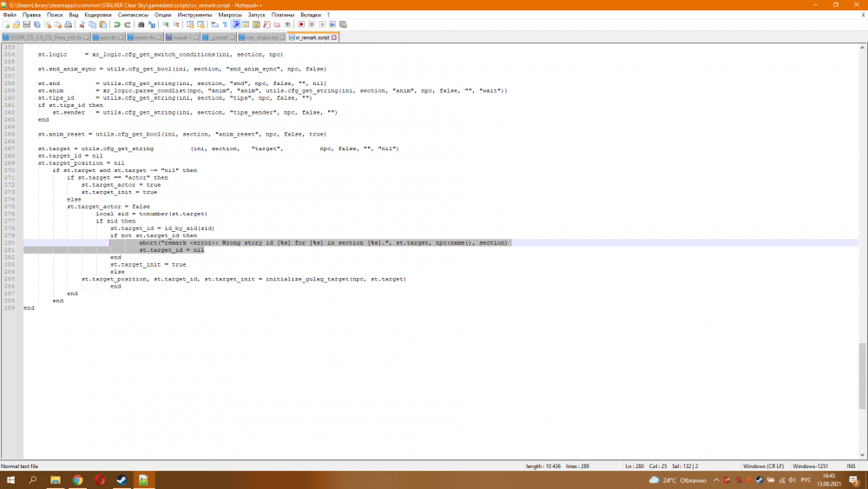Screen dimensions: 868x489
Task: Click the Cut (scissors) toolbar icon
Action: tap(81, 24)
